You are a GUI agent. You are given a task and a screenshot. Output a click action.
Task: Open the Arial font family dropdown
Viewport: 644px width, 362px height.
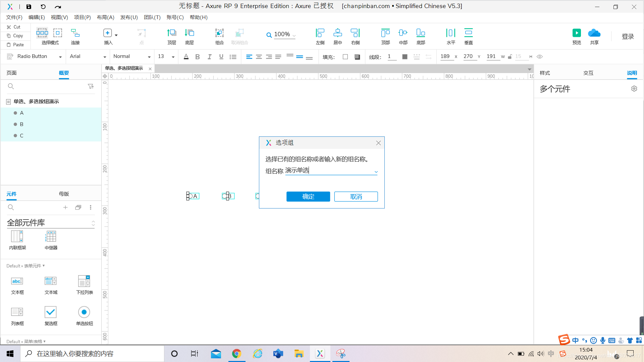(104, 57)
